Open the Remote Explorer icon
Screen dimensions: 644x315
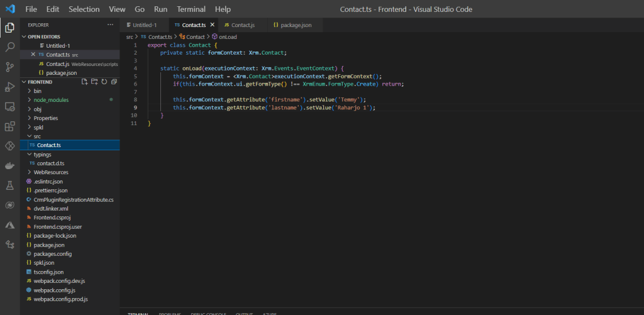pos(10,107)
